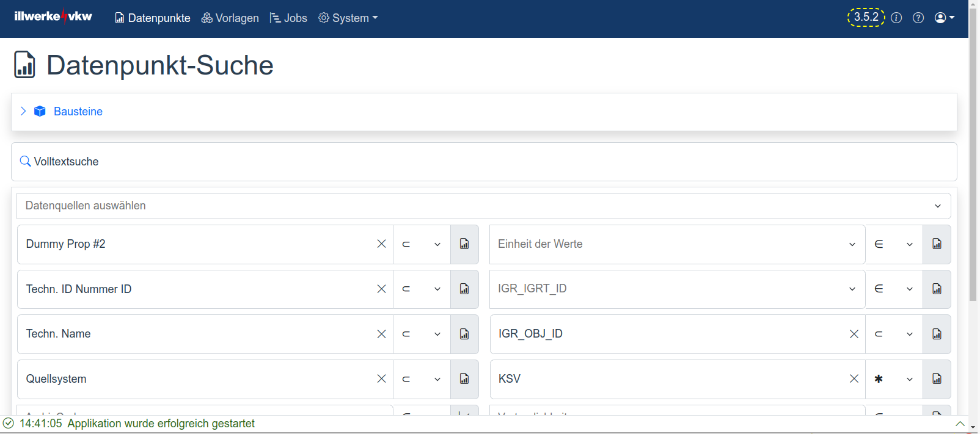Click the datapoint icon beside IGR_OBJ_ID

[x=937, y=334]
